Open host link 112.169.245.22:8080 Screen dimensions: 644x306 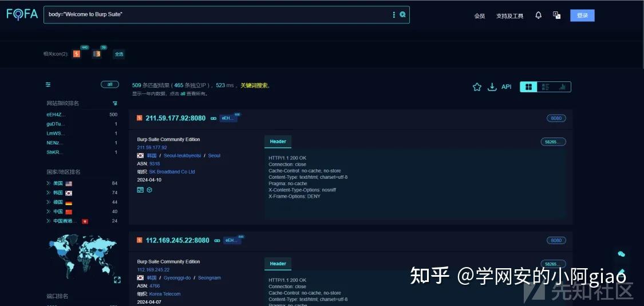click(177, 241)
